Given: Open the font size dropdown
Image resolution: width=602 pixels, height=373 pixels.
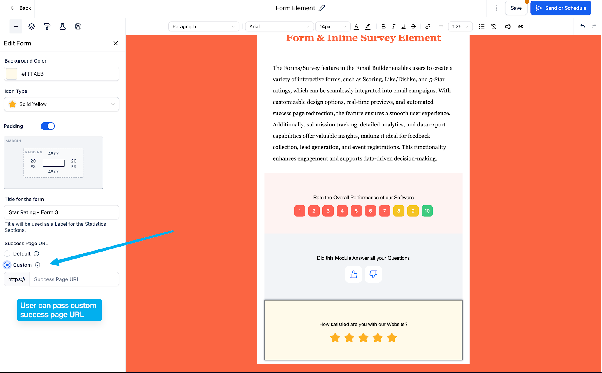Looking at the screenshot, I should pyautogui.click(x=332, y=26).
